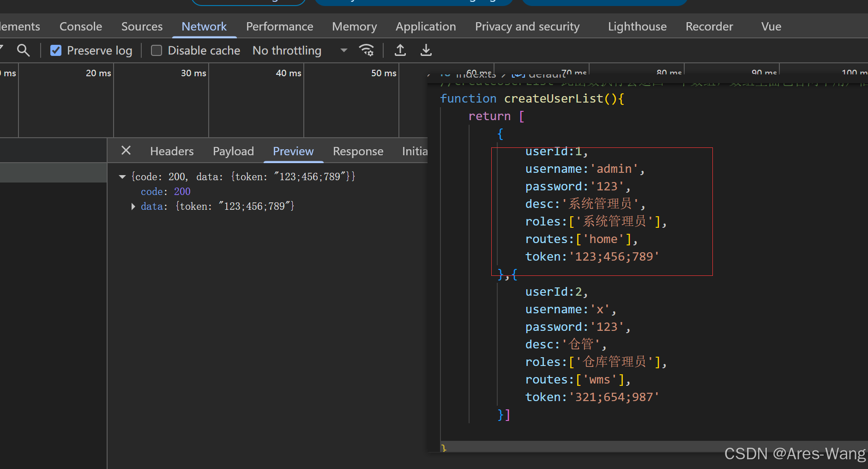The height and width of the screenshot is (469, 868).
Task: Toggle the Preserve log checkbox
Action: tap(56, 50)
